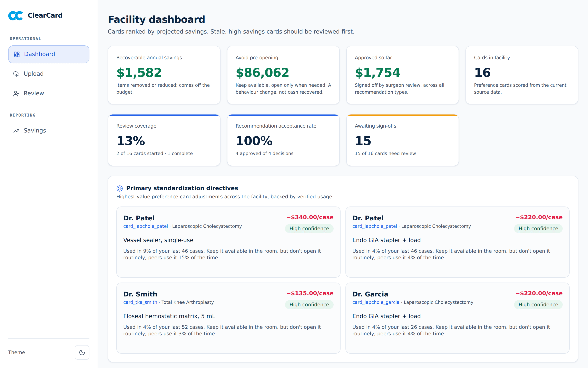Open the Recommendation acceptance rate card

pos(283,140)
